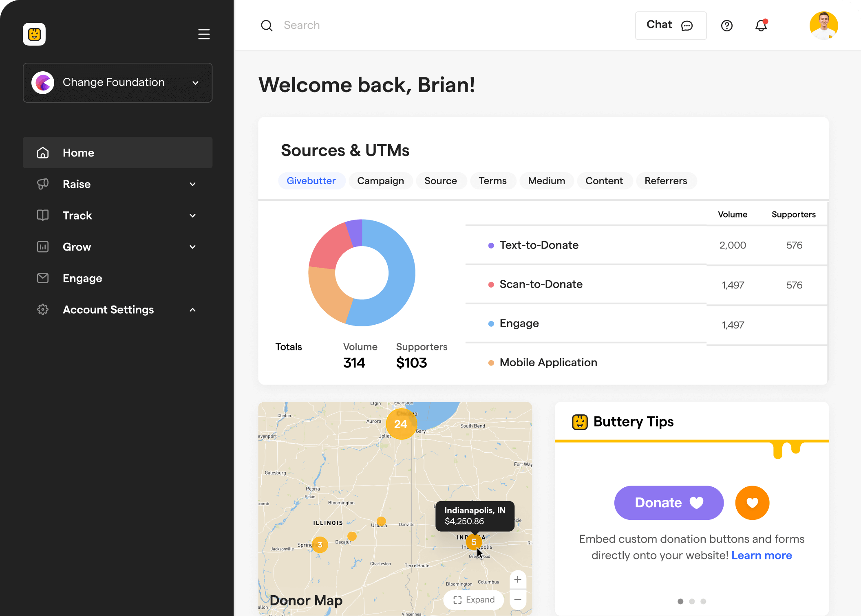Open the help question mark icon

(x=727, y=26)
